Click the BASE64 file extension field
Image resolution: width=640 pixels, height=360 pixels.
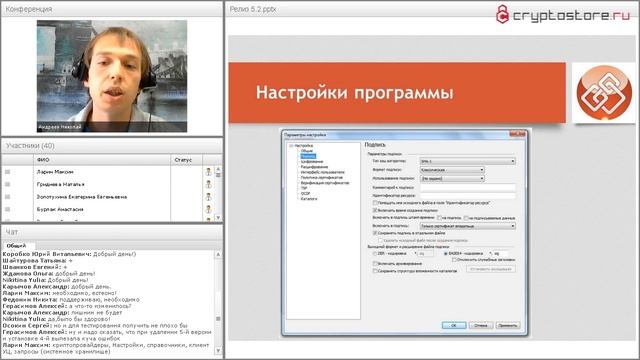tap(500, 253)
